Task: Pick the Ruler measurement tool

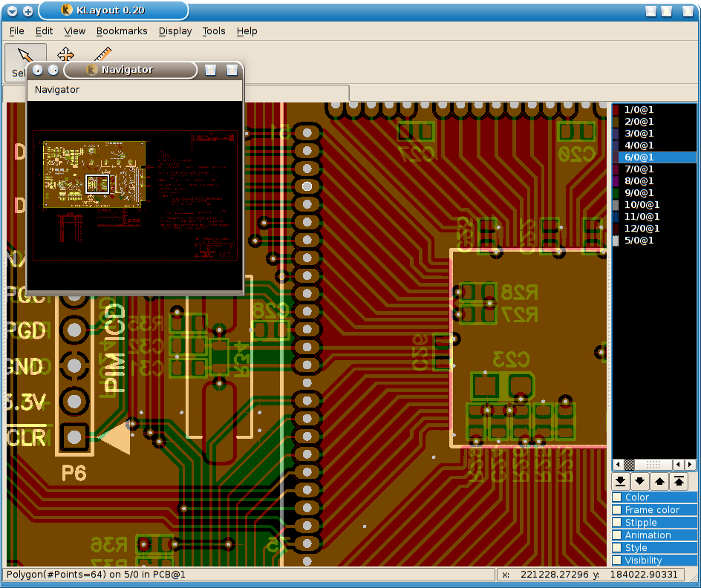Action: tap(103, 54)
